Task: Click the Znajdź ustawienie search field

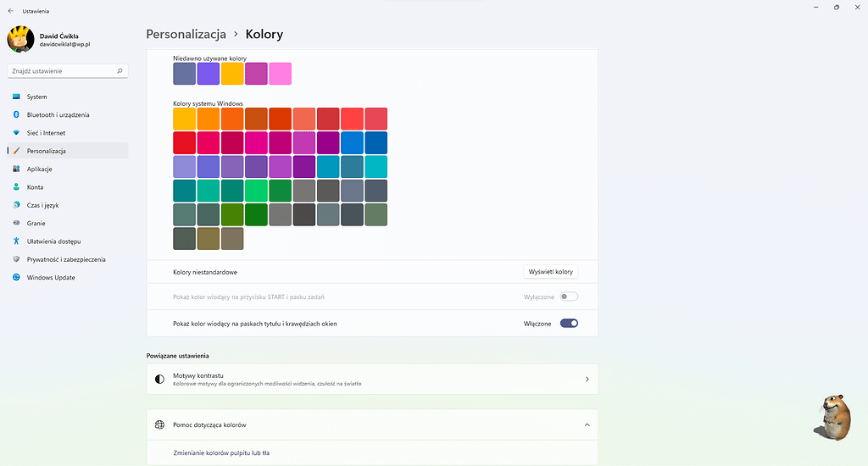Action: 62,71
